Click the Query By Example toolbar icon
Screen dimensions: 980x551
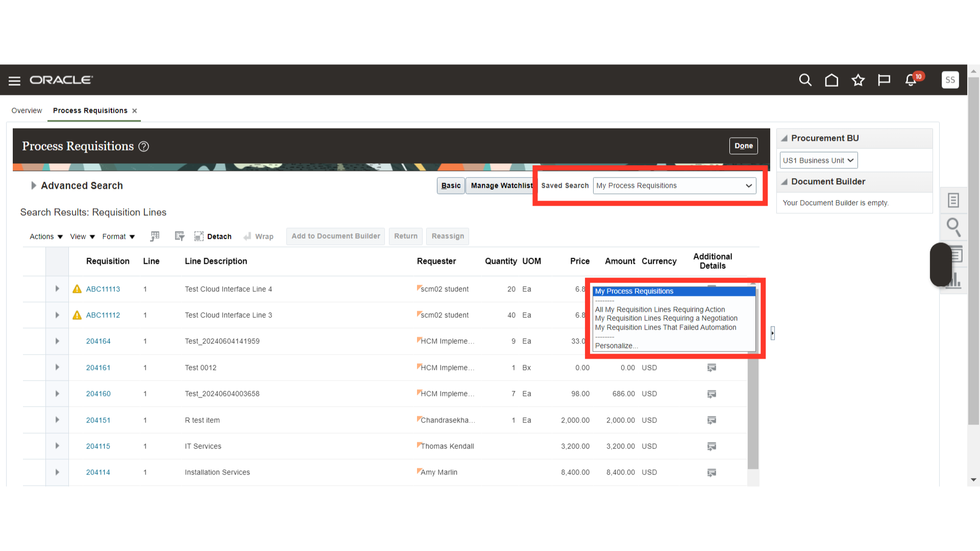pyautogui.click(x=179, y=236)
